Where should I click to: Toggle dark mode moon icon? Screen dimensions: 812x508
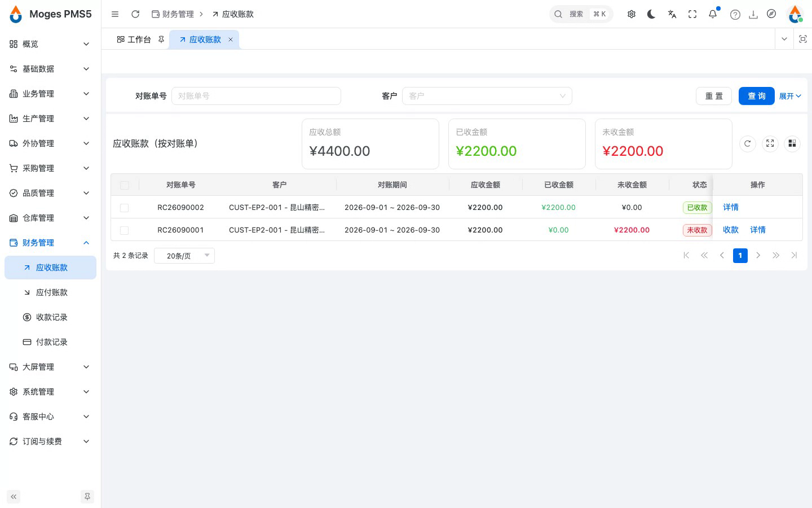pyautogui.click(x=651, y=14)
